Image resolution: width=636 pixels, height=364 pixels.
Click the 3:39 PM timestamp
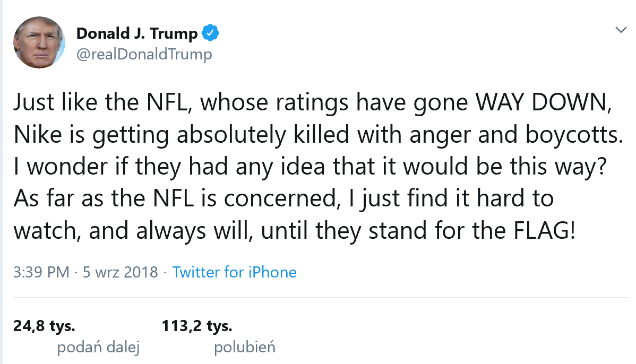click(41, 272)
